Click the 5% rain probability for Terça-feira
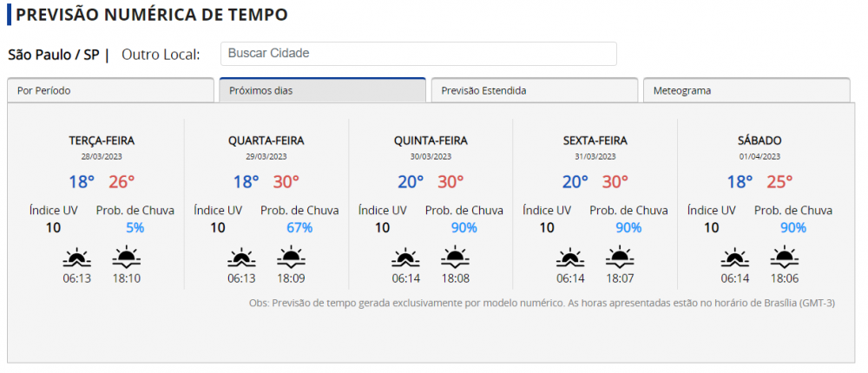Image resolution: width=868 pixels, height=373 pixels. (x=135, y=227)
